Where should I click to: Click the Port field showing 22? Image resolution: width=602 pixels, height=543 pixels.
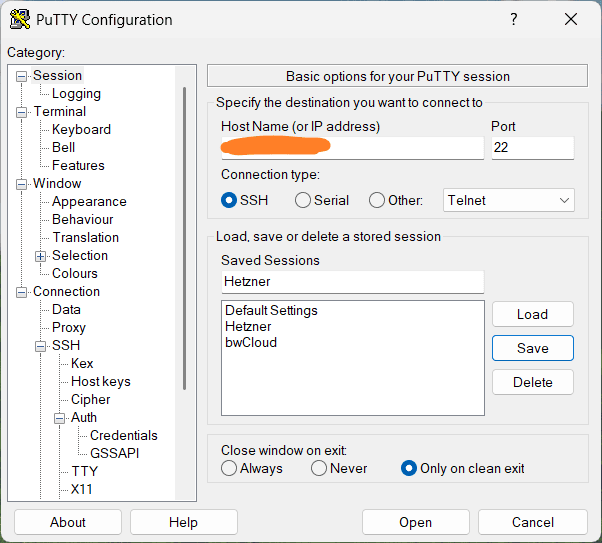click(x=533, y=148)
